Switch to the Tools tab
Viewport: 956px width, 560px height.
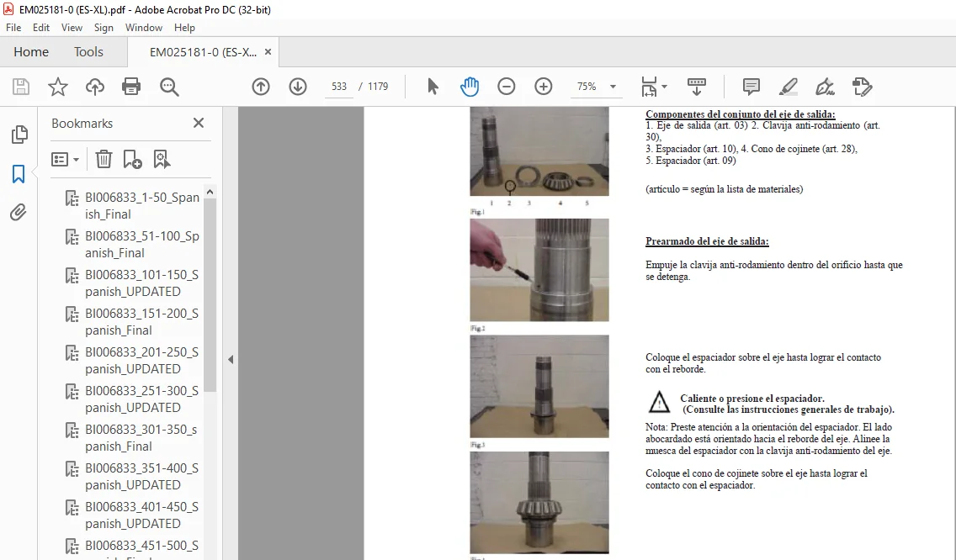88,52
